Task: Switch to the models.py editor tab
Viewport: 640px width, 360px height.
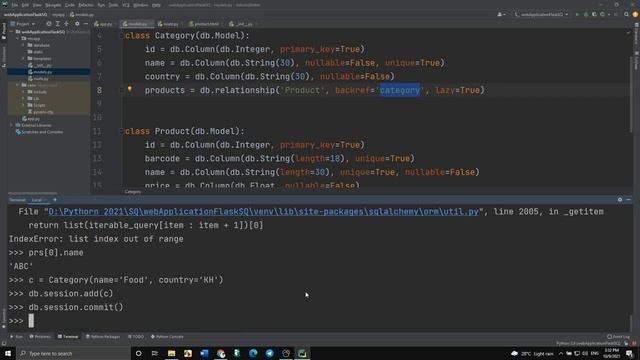Action: (137, 24)
